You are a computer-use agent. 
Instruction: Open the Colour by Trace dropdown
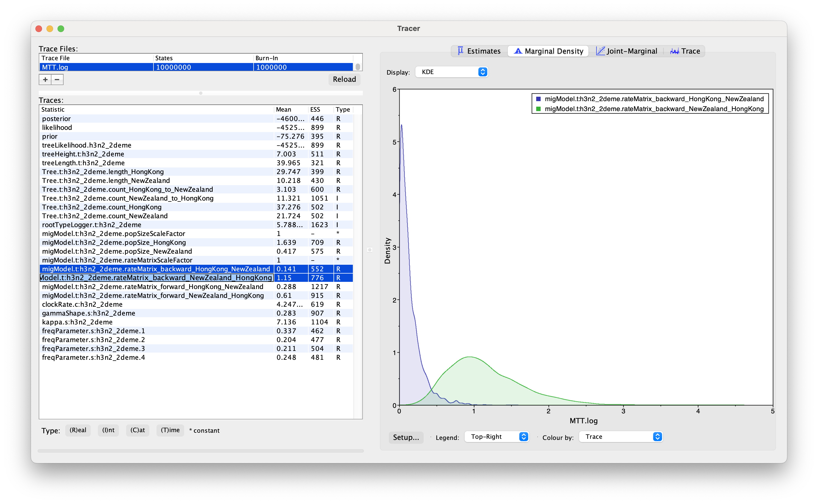621,437
